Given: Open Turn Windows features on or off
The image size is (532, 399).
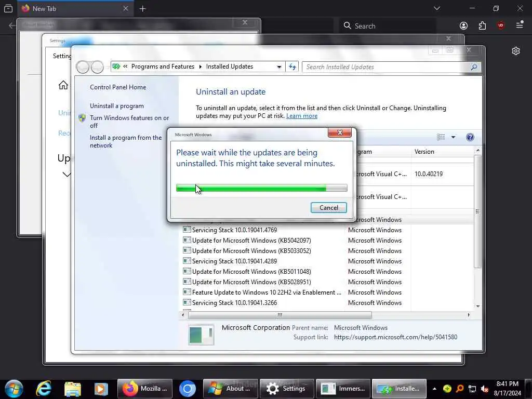Looking at the screenshot, I should click(x=129, y=122).
